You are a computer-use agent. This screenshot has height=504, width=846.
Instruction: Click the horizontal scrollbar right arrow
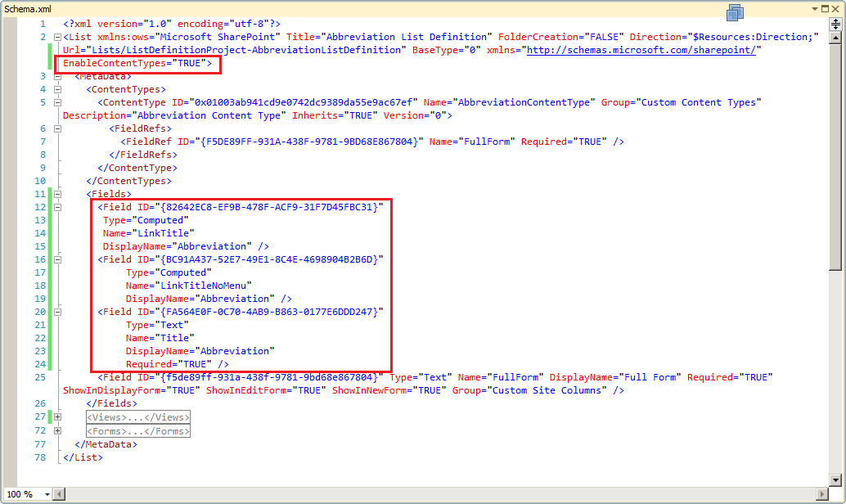click(x=822, y=493)
